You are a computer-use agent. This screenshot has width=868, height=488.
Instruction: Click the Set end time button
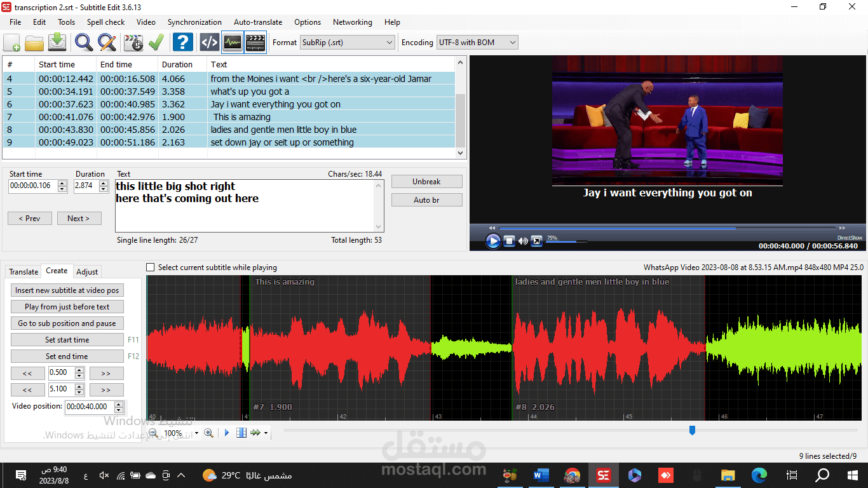point(67,356)
